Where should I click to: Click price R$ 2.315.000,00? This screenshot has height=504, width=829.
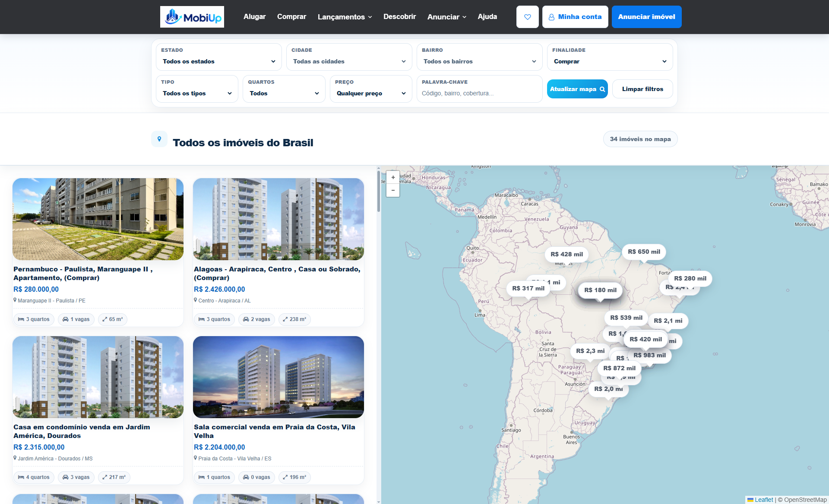coord(39,447)
